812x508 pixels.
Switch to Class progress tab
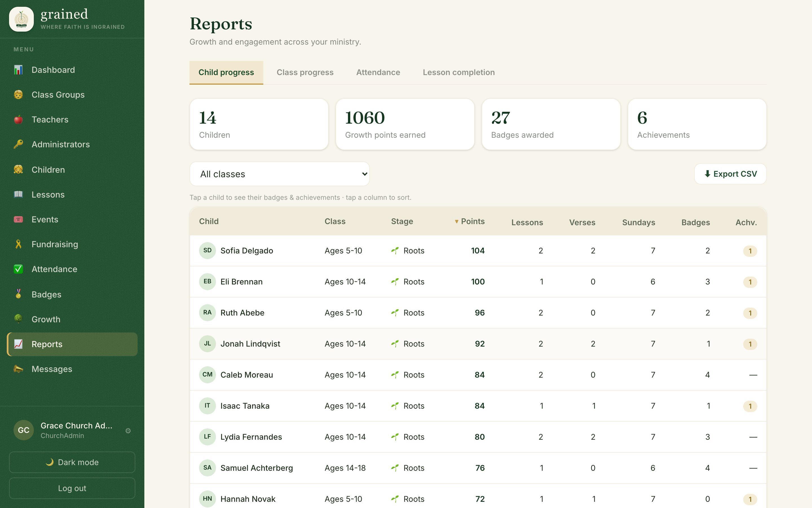[305, 73]
